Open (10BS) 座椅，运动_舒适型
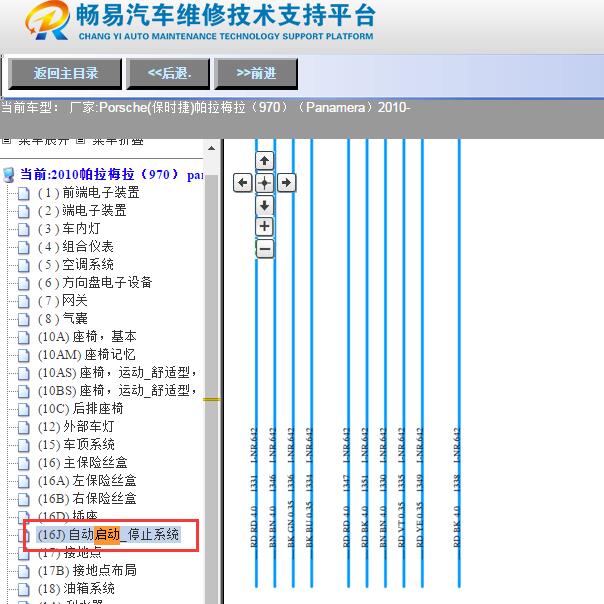604x604 pixels. (117, 391)
